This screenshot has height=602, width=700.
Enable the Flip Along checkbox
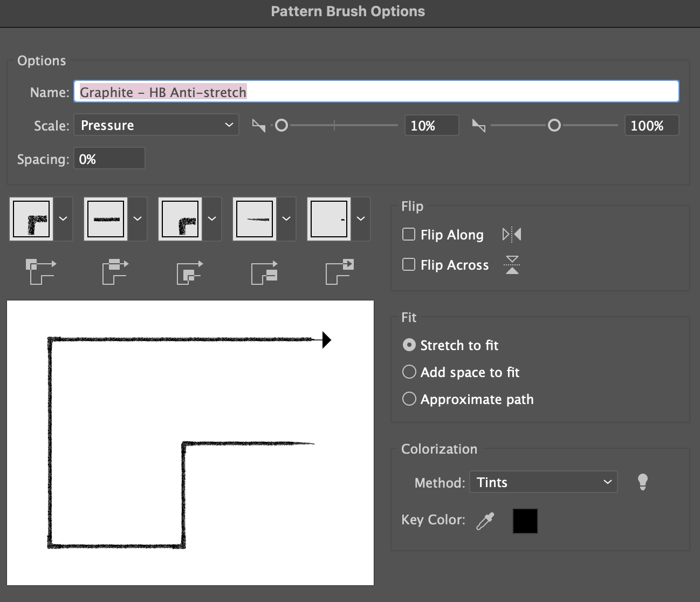coord(409,234)
